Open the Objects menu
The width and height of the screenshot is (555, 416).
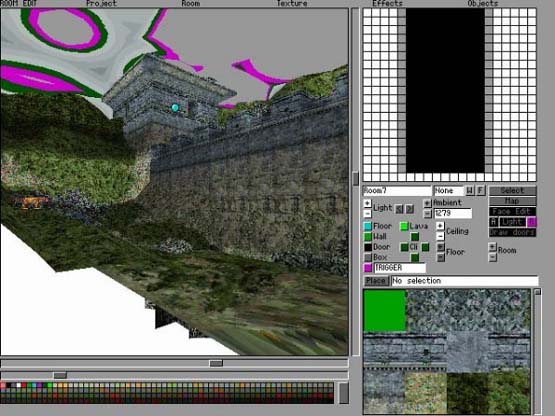(x=482, y=4)
